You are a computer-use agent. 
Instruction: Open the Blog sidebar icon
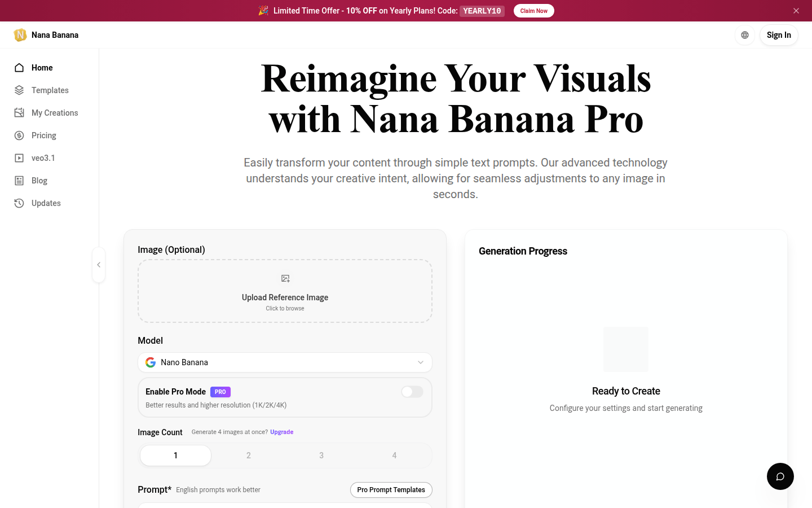(19, 180)
